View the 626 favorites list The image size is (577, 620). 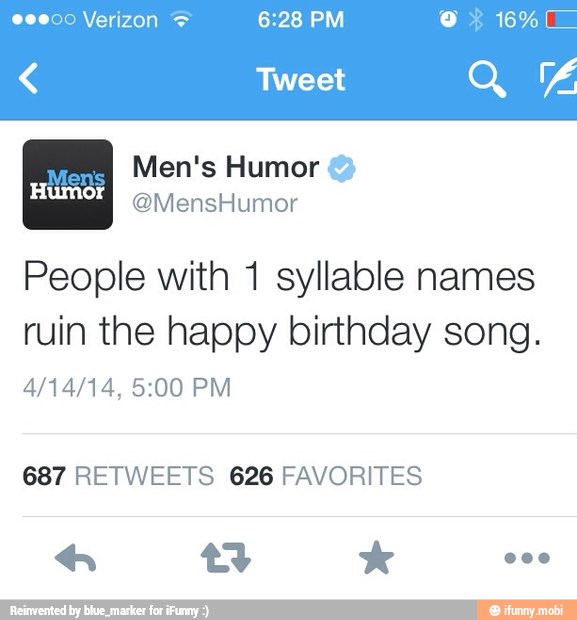click(x=326, y=476)
